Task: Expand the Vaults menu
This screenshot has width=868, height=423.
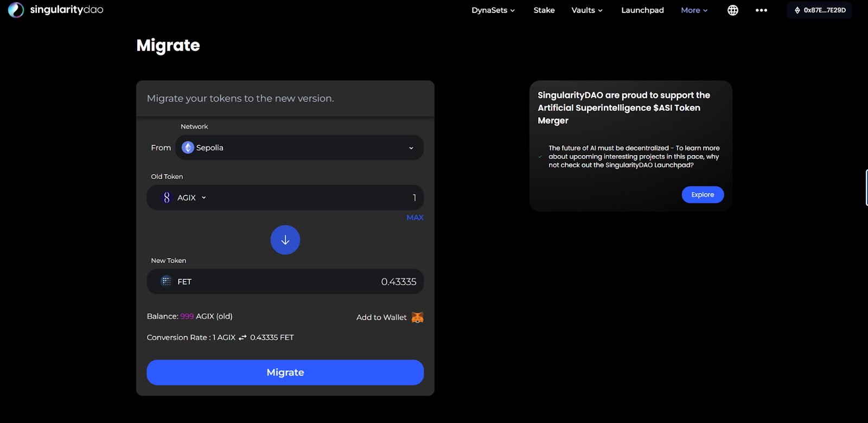Action: (x=587, y=10)
